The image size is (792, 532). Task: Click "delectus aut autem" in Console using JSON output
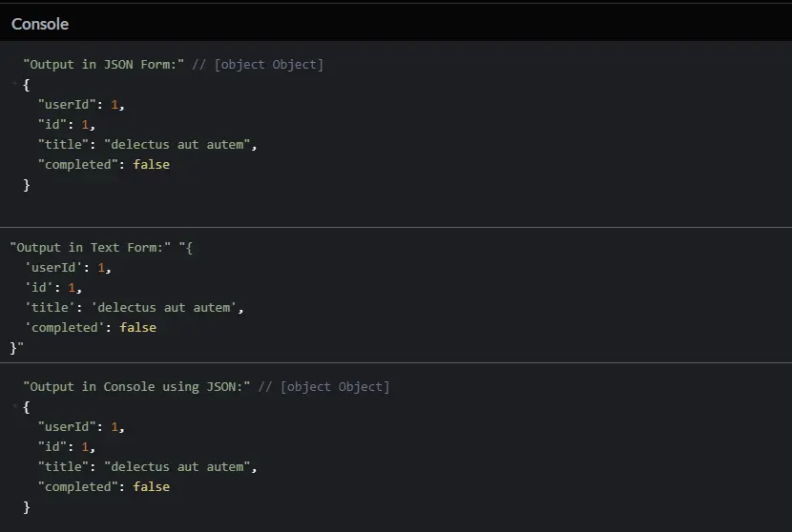click(x=180, y=467)
